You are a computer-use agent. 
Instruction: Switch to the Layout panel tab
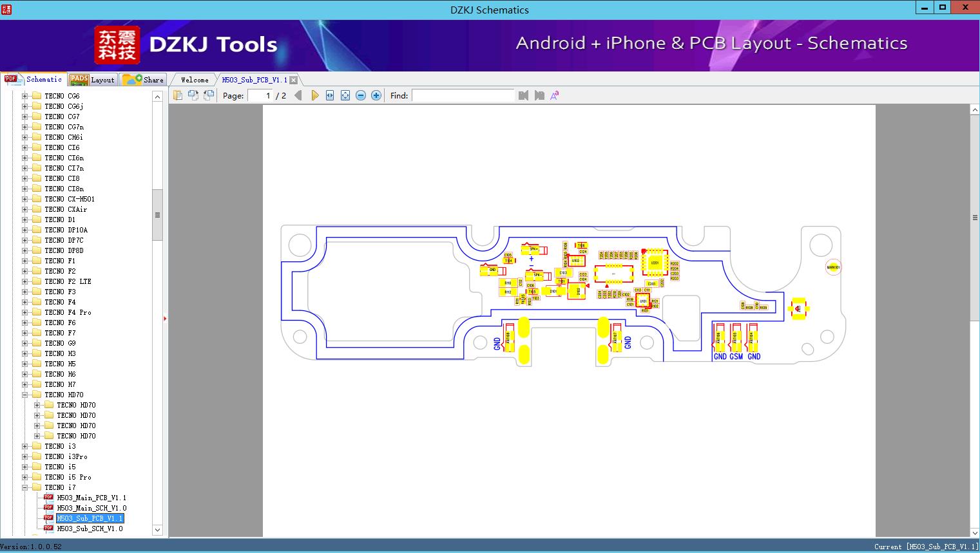(x=92, y=80)
